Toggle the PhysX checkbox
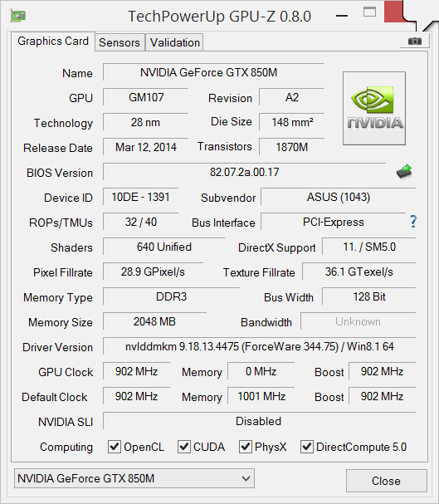Image resolution: width=439 pixels, height=504 pixels. click(246, 447)
